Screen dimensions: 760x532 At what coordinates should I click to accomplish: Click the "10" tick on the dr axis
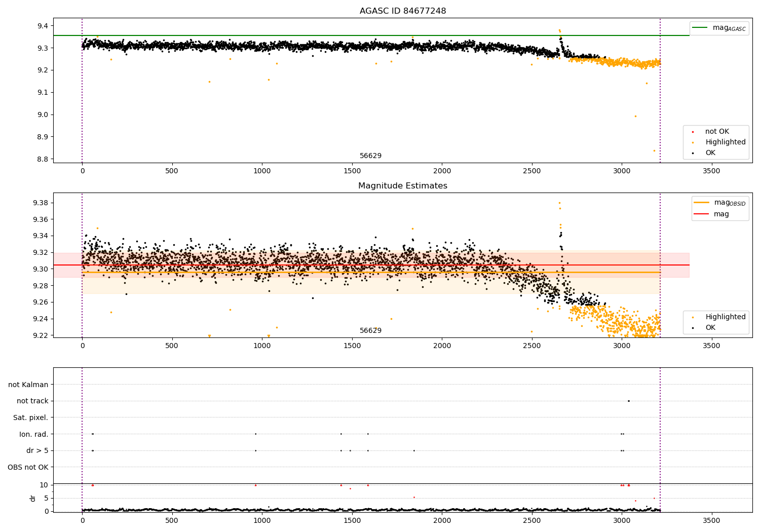pos(44,485)
